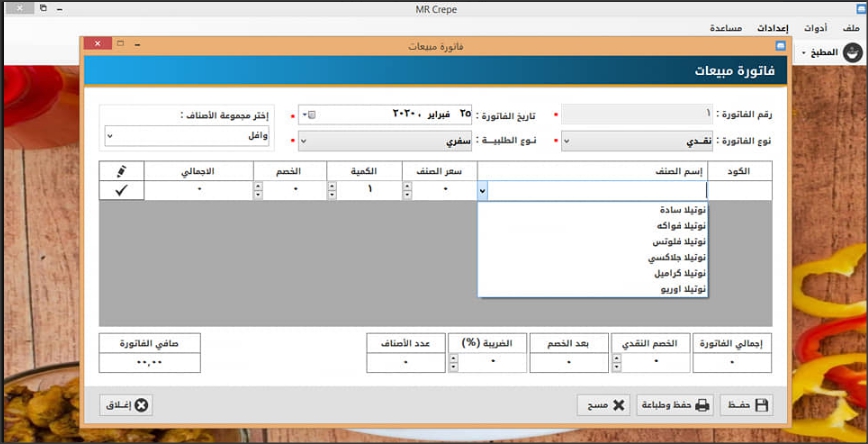Screen dimensions: 868x444
Task: Click the pencil edit icon in table header
Action: click(x=123, y=169)
